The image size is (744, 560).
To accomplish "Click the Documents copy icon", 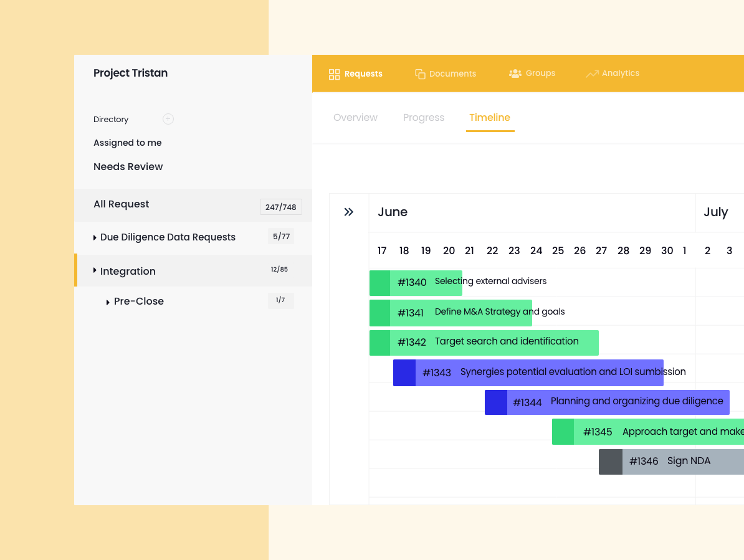I will pyautogui.click(x=420, y=74).
